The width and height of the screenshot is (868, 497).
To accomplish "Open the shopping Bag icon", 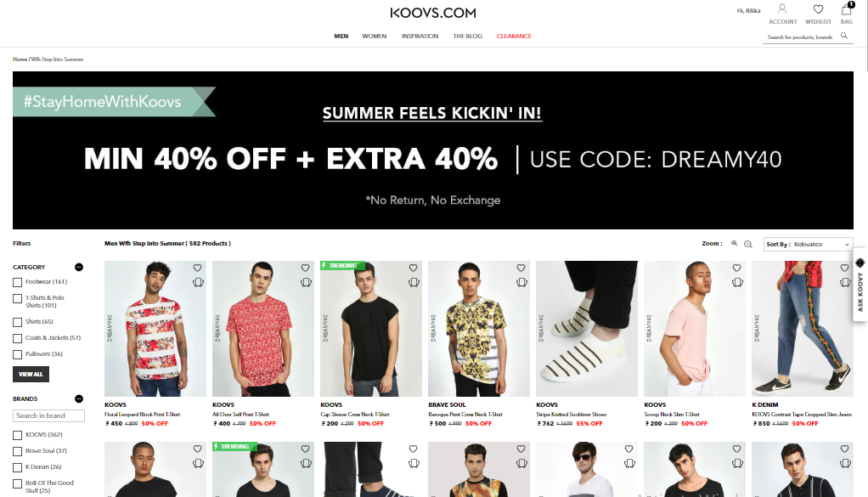I will pos(847,9).
